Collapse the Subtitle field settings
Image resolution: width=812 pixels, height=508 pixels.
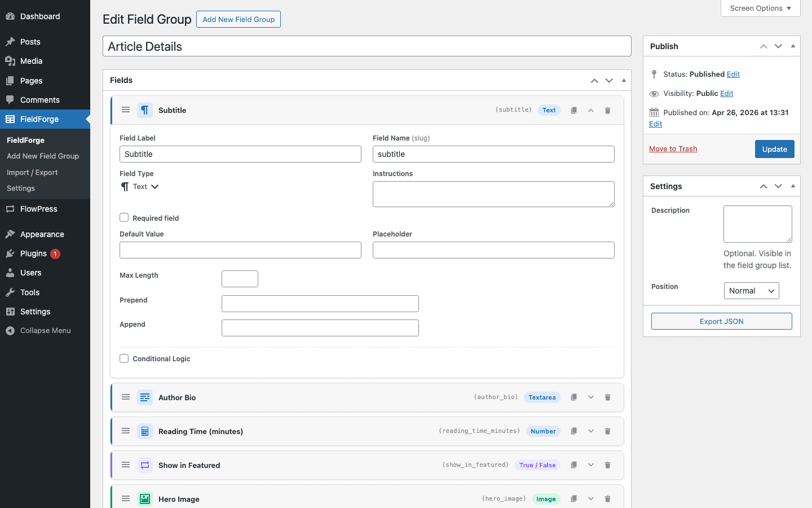click(590, 110)
